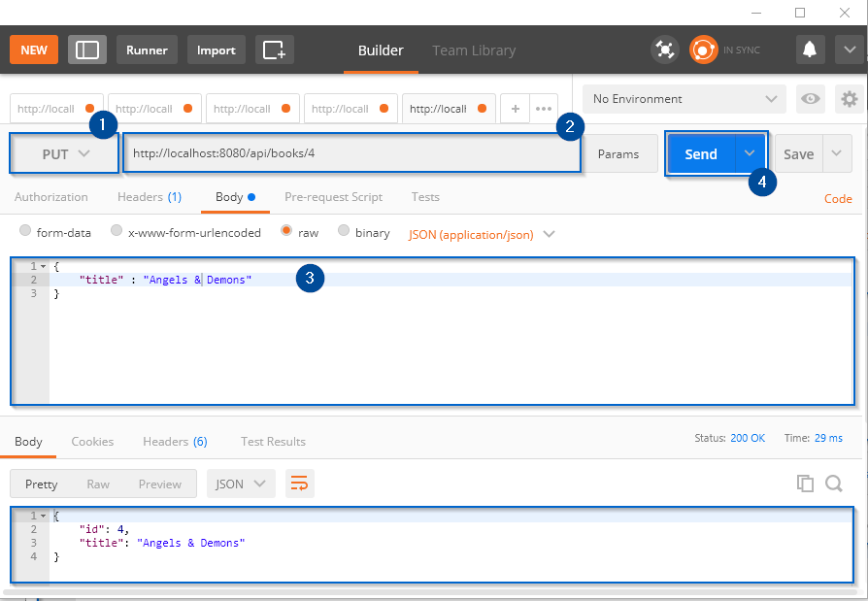Select the binary radio button
This screenshot has height=601, width=868.
click(343, 232)
